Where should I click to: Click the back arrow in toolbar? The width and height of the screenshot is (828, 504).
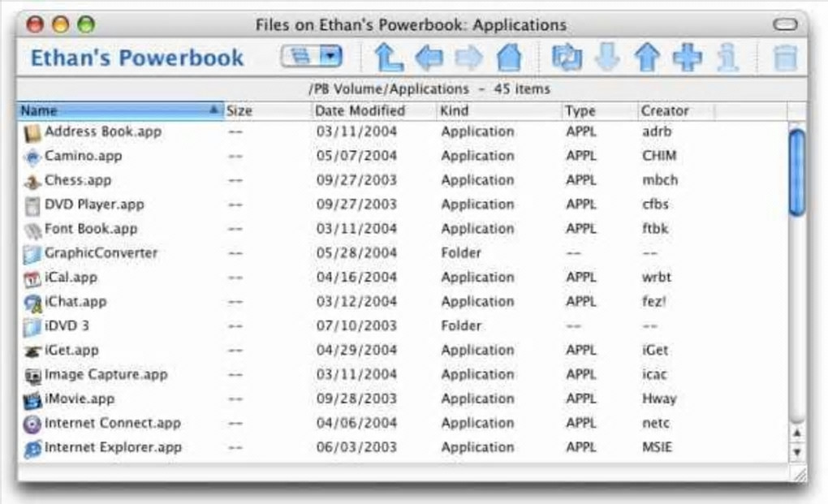point(429,58)
